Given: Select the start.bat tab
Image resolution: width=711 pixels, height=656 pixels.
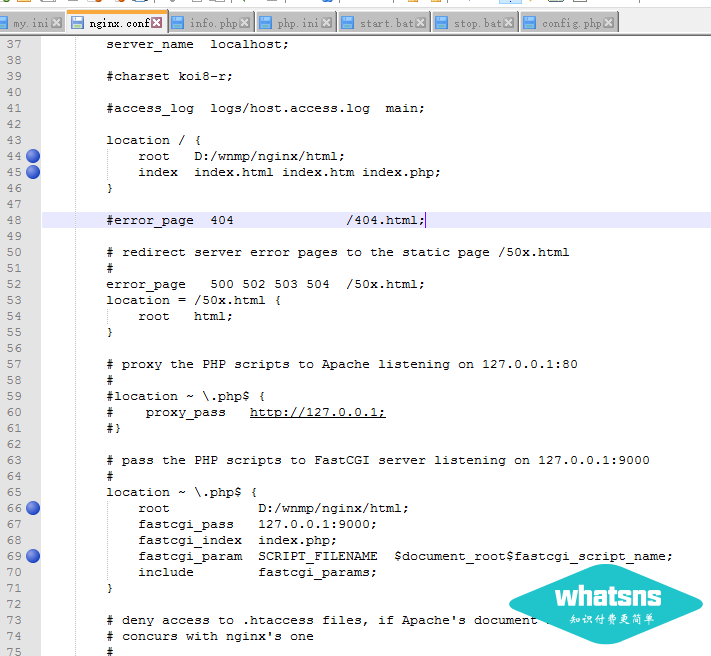Looking at the screenshot, I should click(x=388, y=22).
